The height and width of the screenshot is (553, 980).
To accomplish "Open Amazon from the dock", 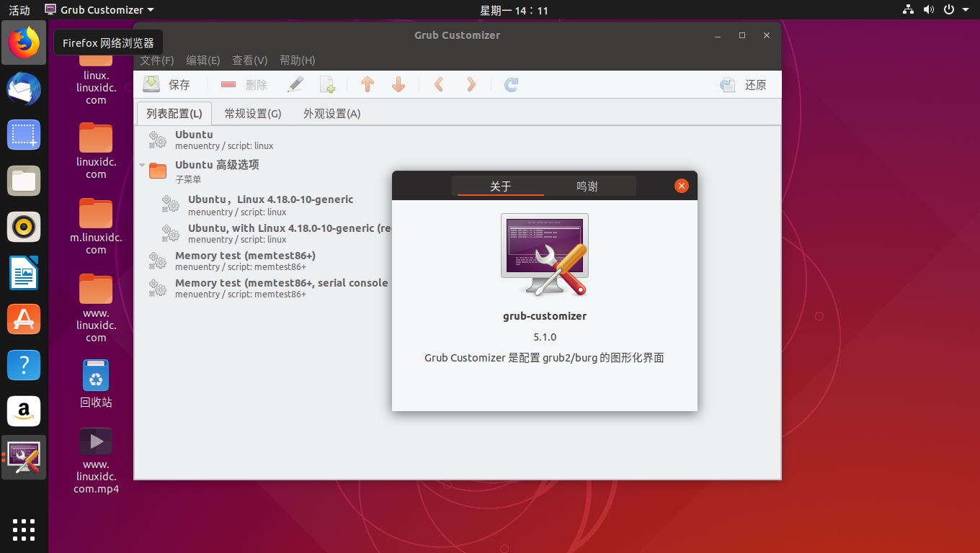I will pyautogui.click(x=24, y=411).
